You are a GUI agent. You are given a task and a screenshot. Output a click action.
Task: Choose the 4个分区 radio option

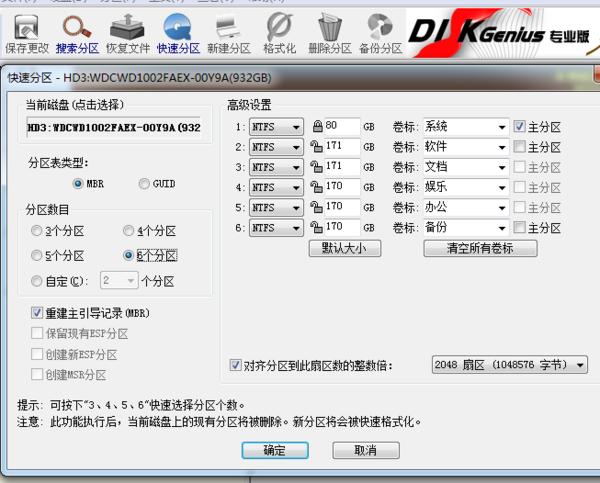[x=128, y=231]
